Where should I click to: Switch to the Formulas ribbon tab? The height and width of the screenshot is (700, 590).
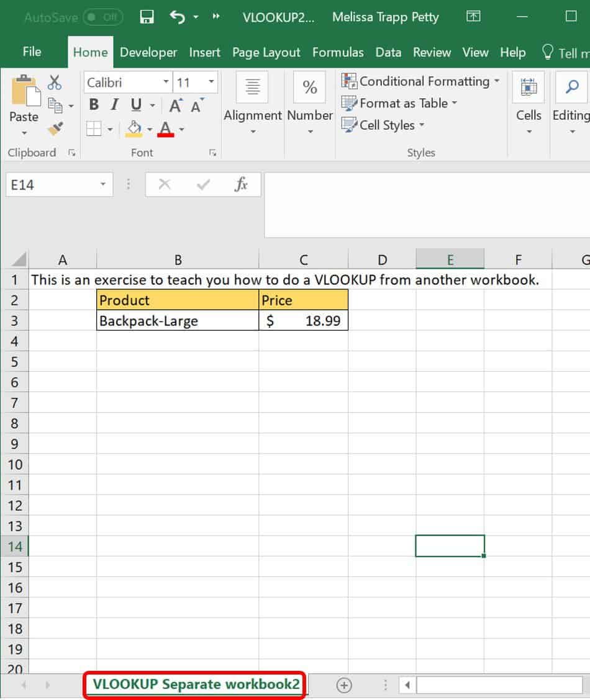point(338,53)
